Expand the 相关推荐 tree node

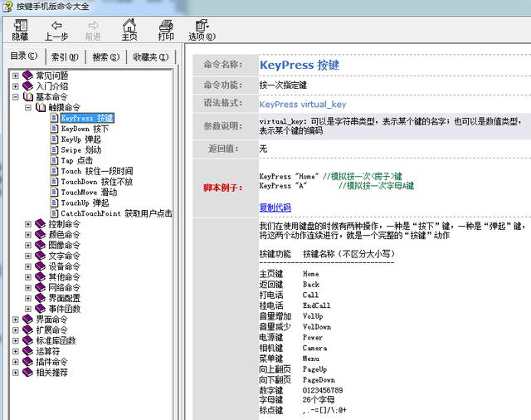coord(15,373)
